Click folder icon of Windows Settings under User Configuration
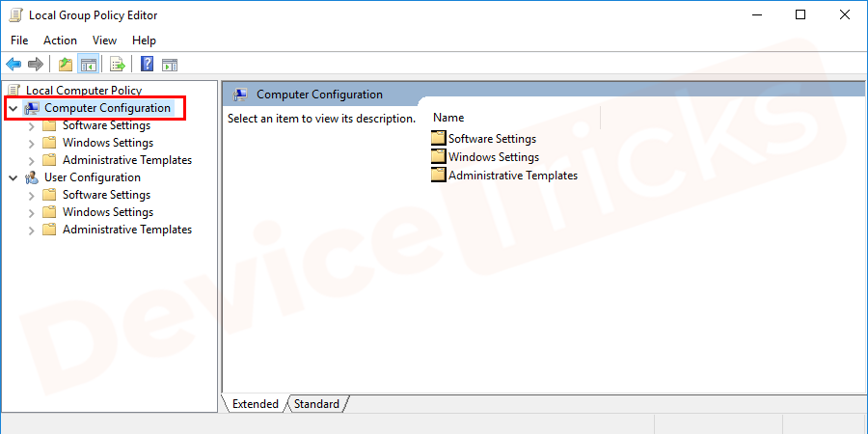This screenshot has height=434, width=868. (50, 212)
